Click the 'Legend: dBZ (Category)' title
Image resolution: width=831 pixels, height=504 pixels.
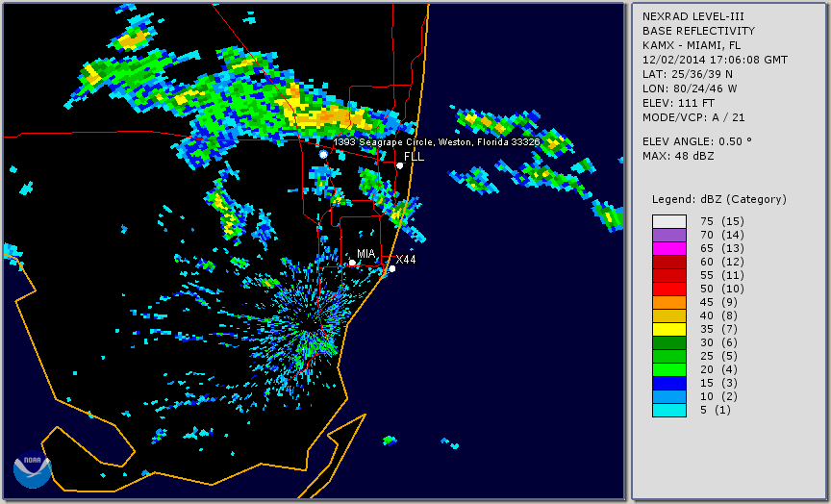pyautogui.click(x=719, y=199)
